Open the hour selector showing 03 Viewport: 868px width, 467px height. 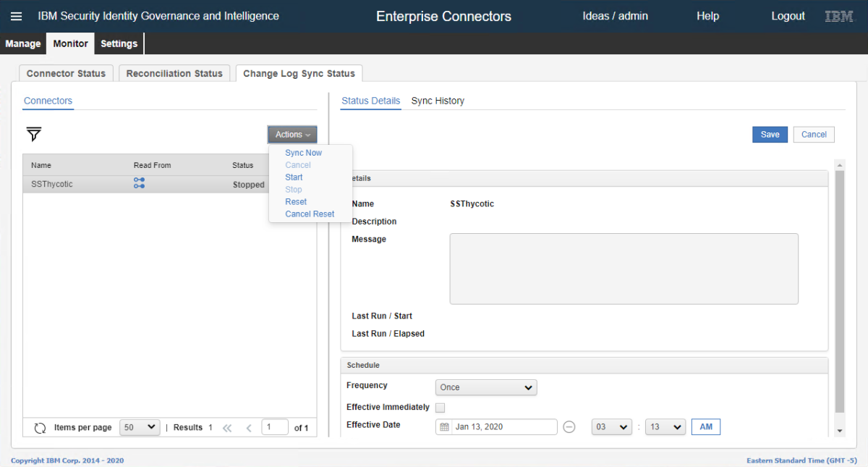612,427
